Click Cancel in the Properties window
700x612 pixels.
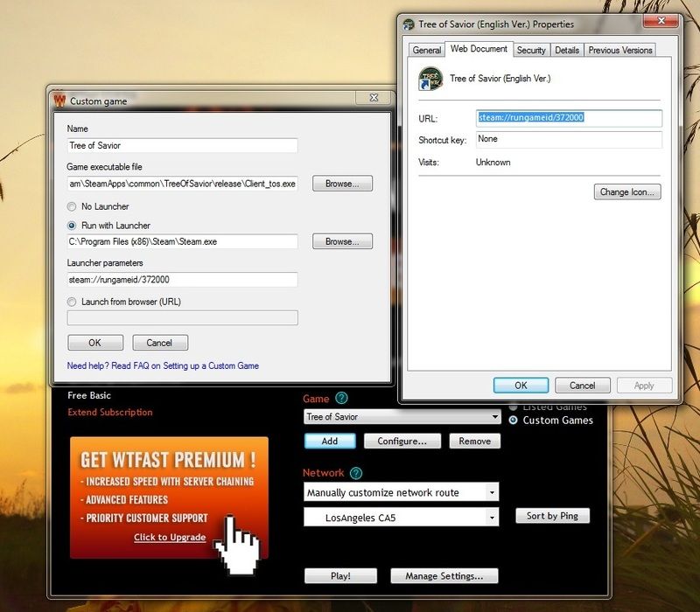coord(582,386)
